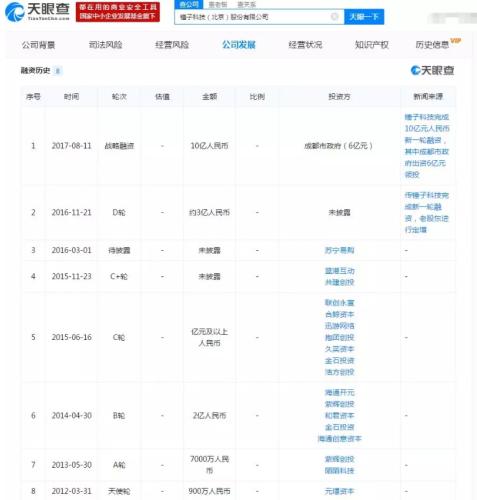Click the date 2015-11-23
Screen dimensions: 477x500
[71, 276]
